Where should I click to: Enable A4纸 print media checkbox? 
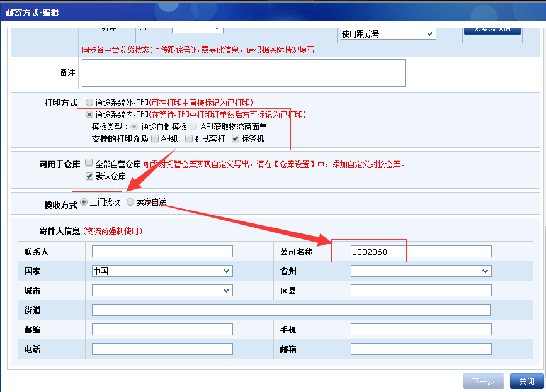[155, 138]
